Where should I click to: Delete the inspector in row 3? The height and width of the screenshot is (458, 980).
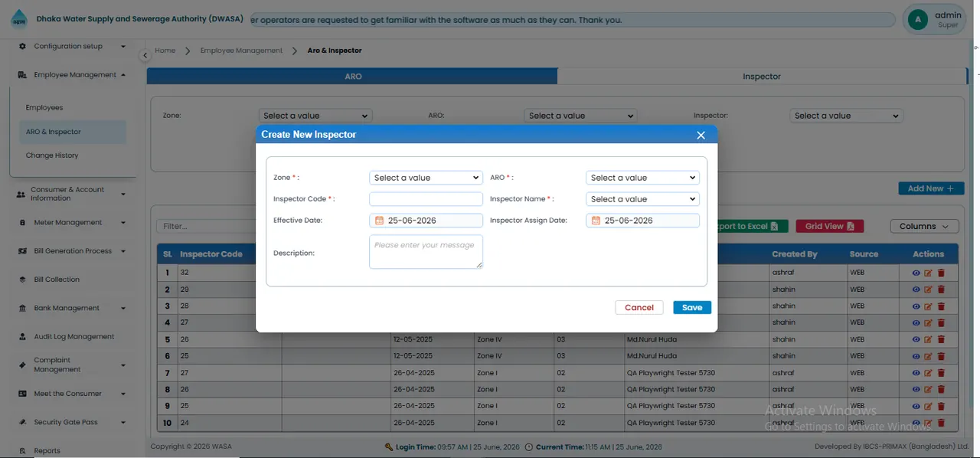(x=941, y=306)
